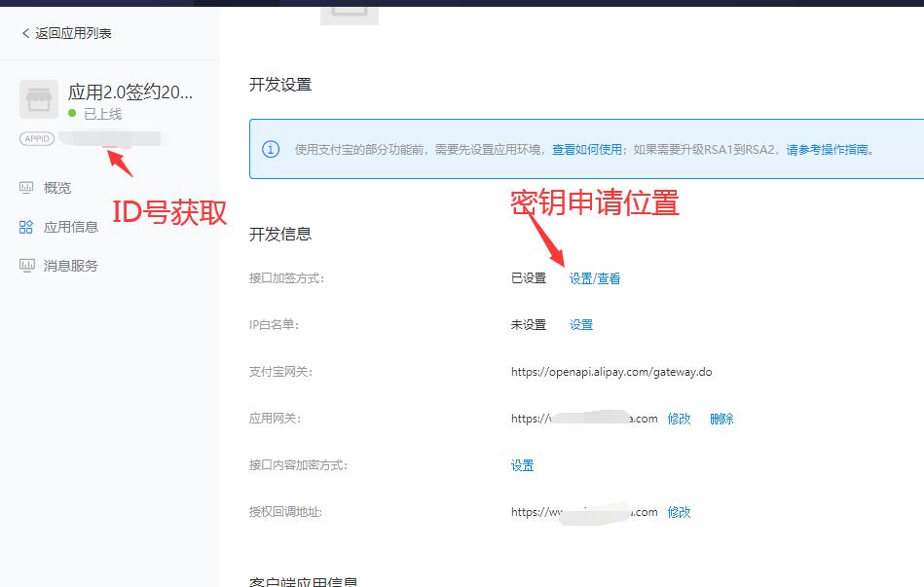The image size is (924, 587).
Task: Open the 消息服务 menu item
Action: [71, 265]
